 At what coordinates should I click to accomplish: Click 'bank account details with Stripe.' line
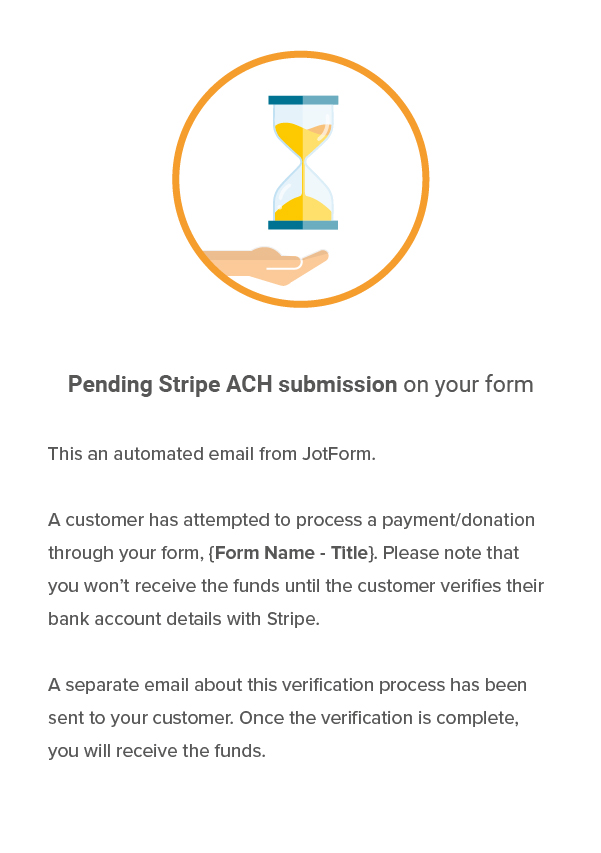184,619
